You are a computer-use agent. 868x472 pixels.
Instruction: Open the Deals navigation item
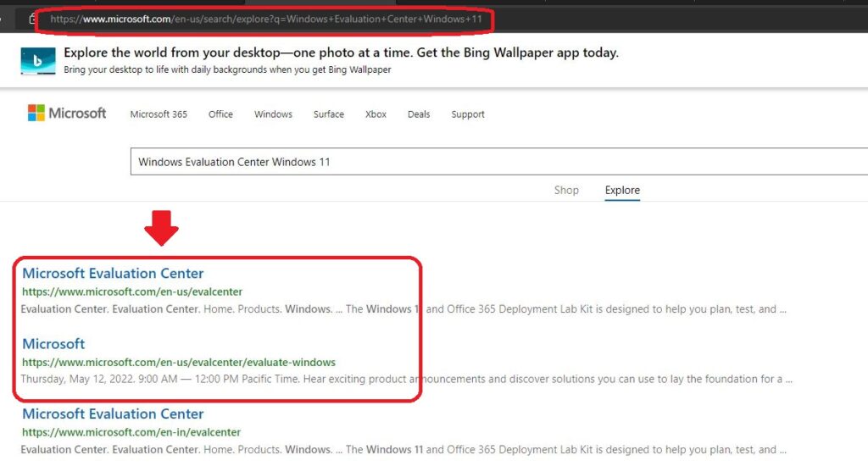(x=419, y=114)
